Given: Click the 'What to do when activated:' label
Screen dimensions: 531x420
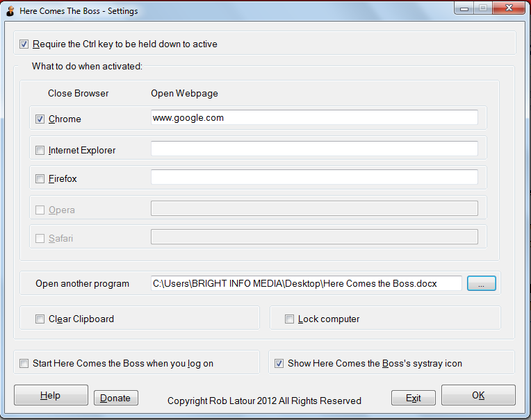Looking at the screenshot, I should point(87,66).
